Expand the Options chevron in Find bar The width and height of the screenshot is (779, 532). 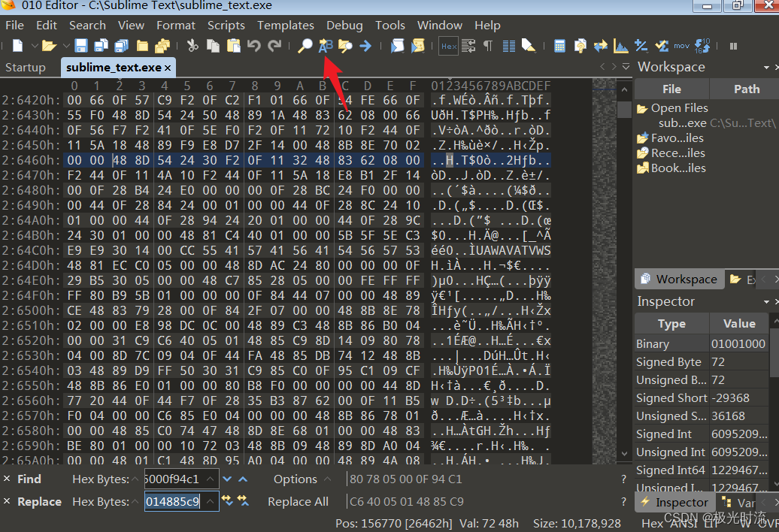[327, 479]
